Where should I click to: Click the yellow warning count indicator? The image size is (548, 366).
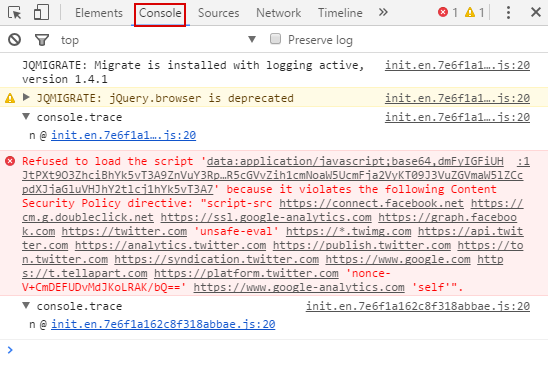[x=474, y=13]
